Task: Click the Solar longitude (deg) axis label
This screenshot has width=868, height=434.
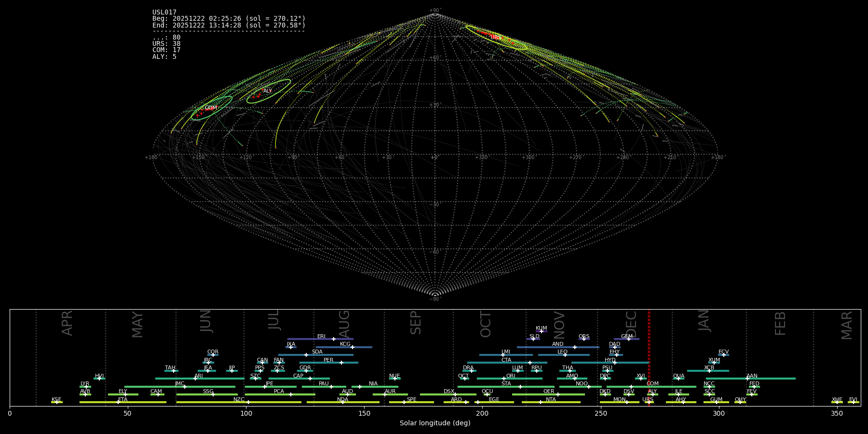Action: coord(435,423)
